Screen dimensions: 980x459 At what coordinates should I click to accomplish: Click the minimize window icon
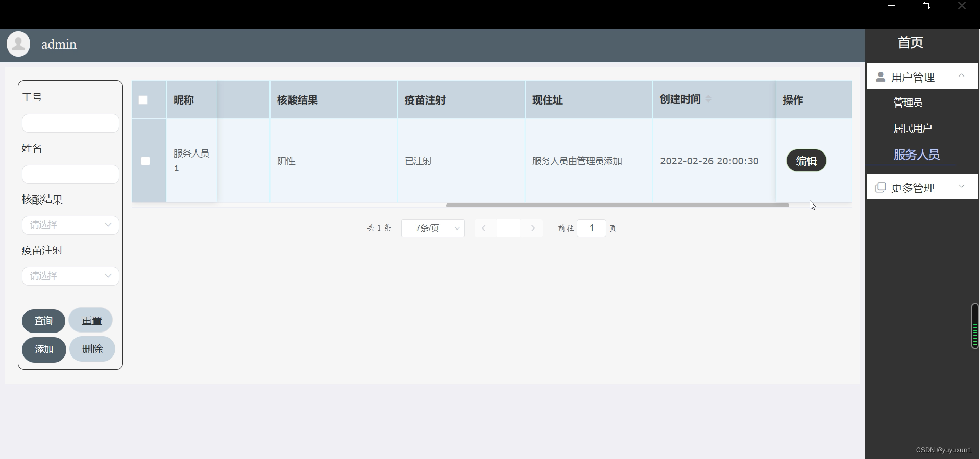click(892, 6)
